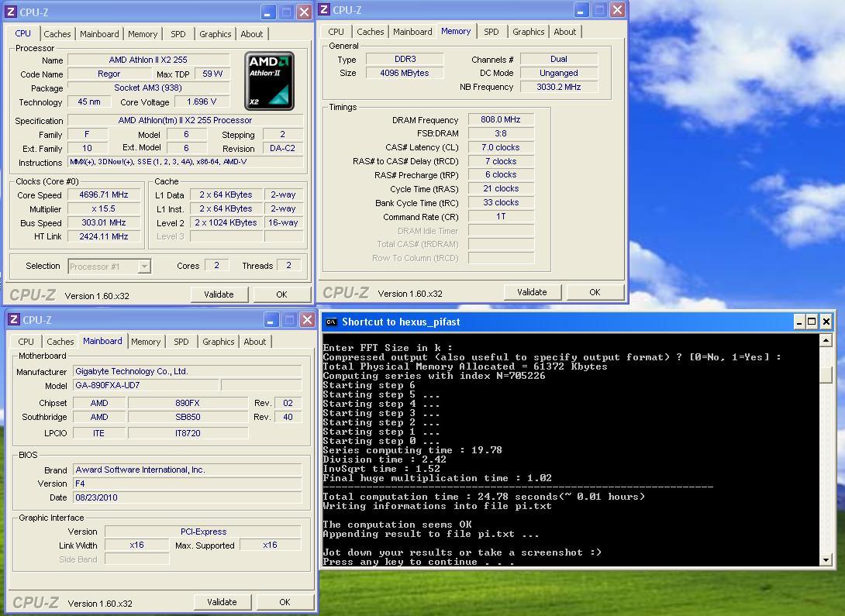
Task: Open Caches tab in the Memory window
Action: tap(371, 32)
